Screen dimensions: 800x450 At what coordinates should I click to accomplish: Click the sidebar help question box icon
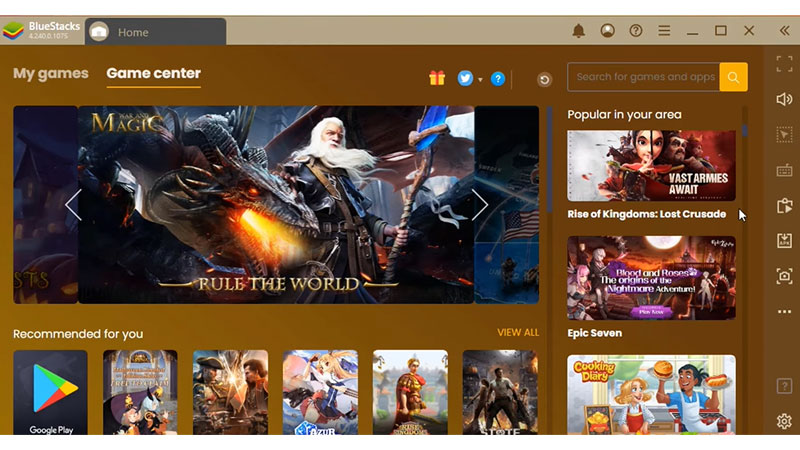click(x=784, y=386)
